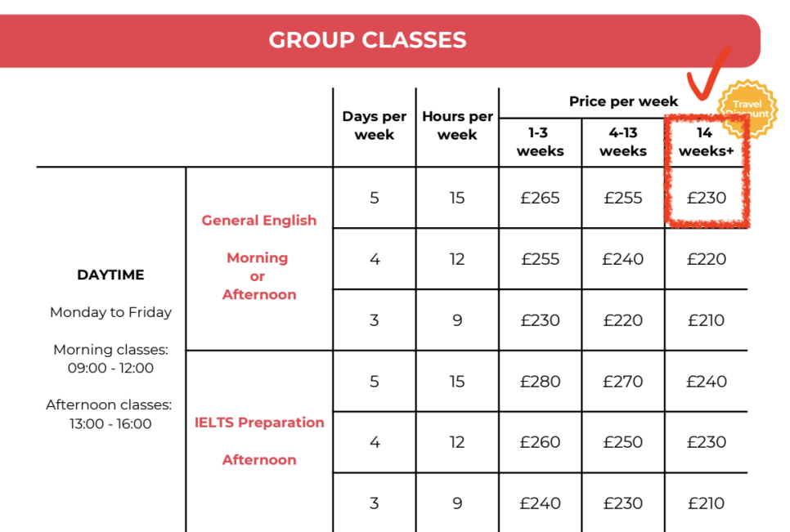Viewport: 790px width, 532px height.
Task: Click the 'Price per week' heading
Action: click(623, 101)
